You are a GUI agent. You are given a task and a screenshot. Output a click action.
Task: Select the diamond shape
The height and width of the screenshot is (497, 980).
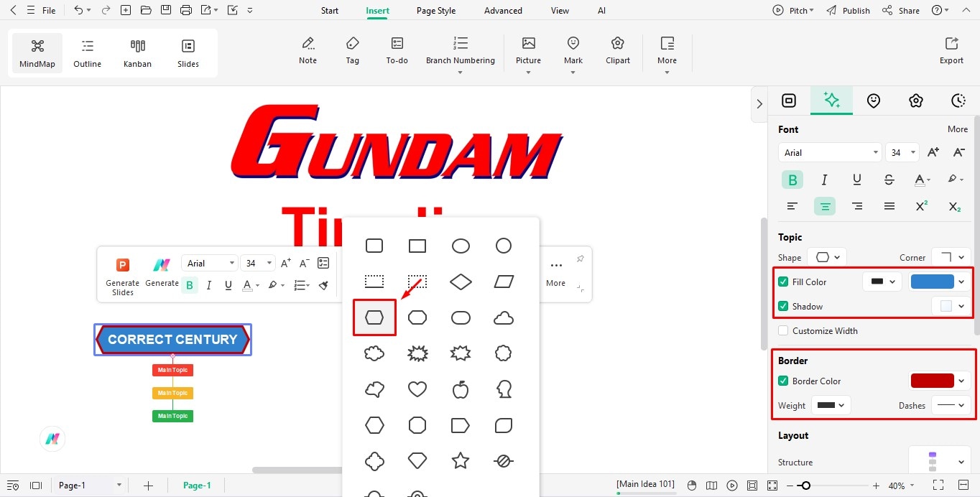[461, 282]
